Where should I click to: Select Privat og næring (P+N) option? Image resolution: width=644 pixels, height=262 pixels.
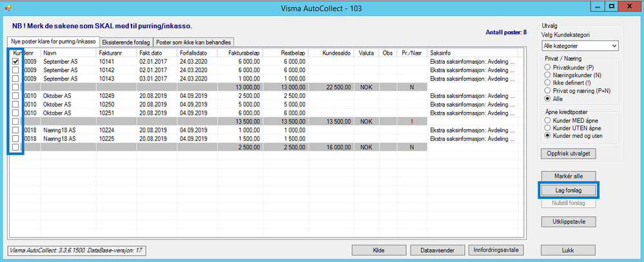[x=547, y=91]
